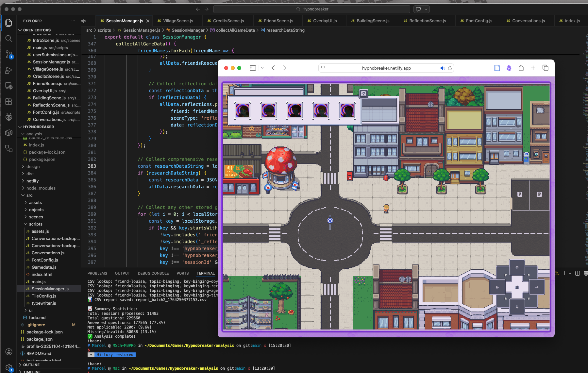Screen dimensions: 588x373
Task: Click the blue page icon in Safari toolbar
Action: pos(497,68)
